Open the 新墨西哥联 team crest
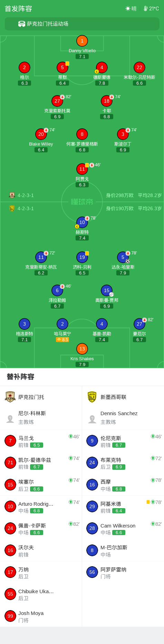Image resolution: width=164 pixels, height=644 pixels. [92, 397]
